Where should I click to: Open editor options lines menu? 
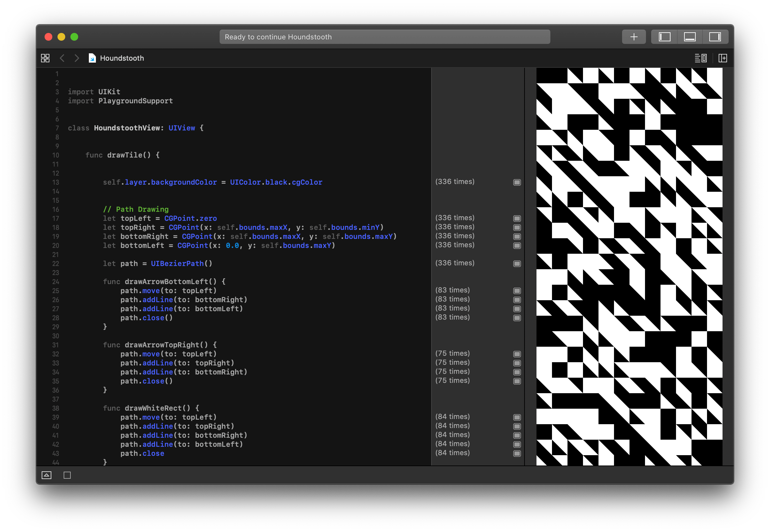click(700, 58)
